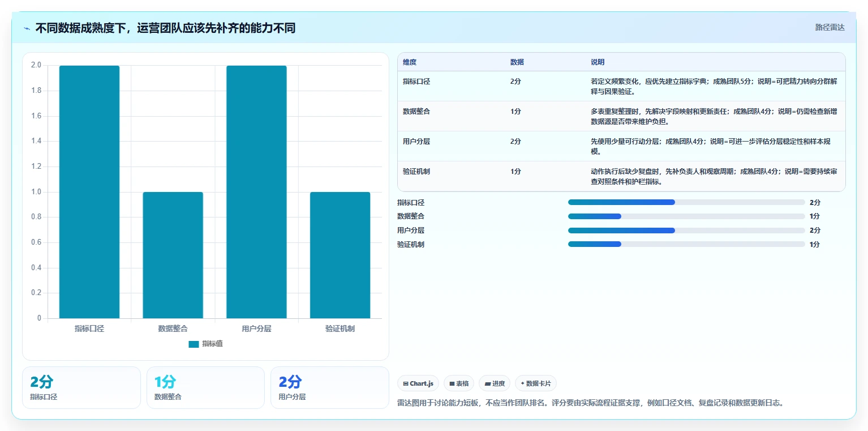Click the 2分 score in 用户分层 table row
This screenshot has width=868, height=431.
coord(515,142)
